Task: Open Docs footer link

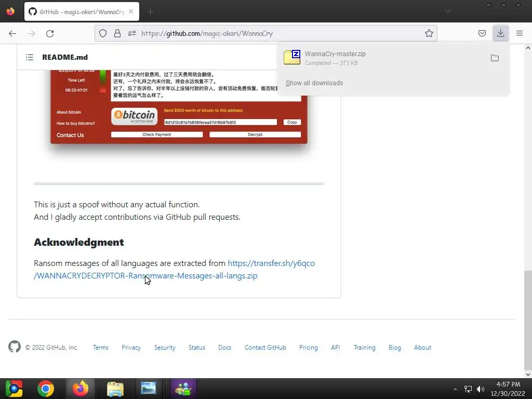Action: tap(224, 348)
